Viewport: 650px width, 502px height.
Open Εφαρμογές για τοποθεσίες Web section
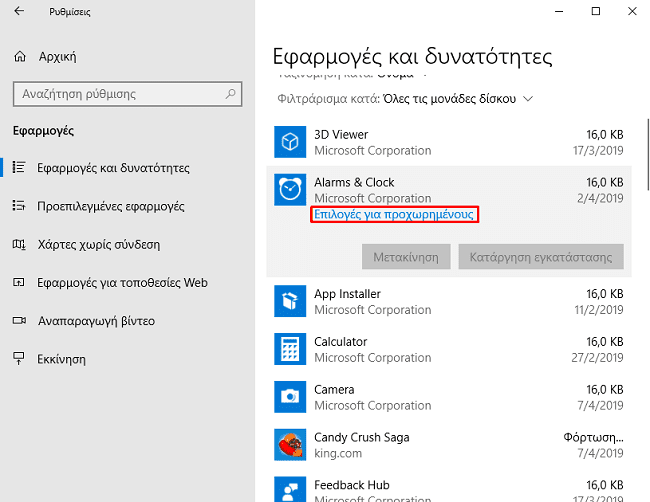coord(122,283)
